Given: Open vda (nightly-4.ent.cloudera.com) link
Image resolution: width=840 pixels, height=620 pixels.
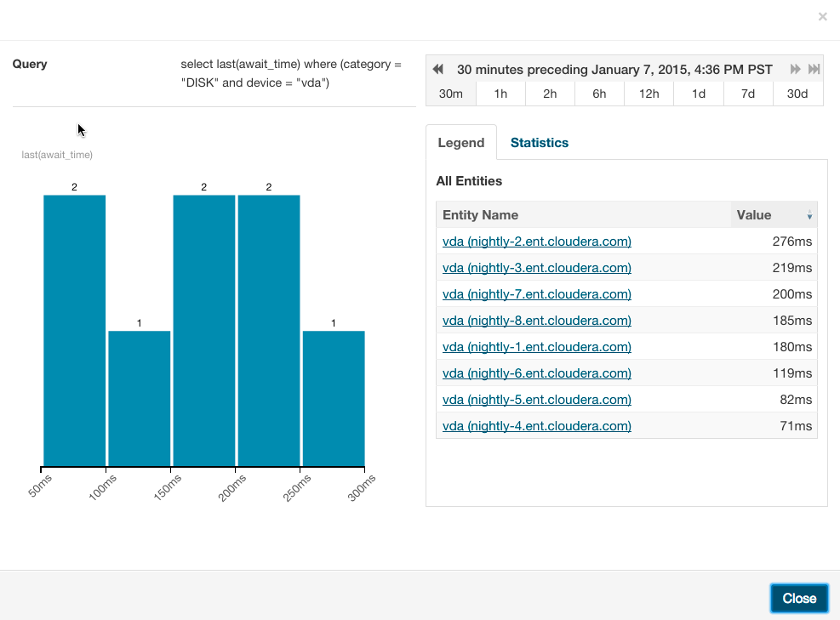Looking at the screenshot, I should click(536, 426).
